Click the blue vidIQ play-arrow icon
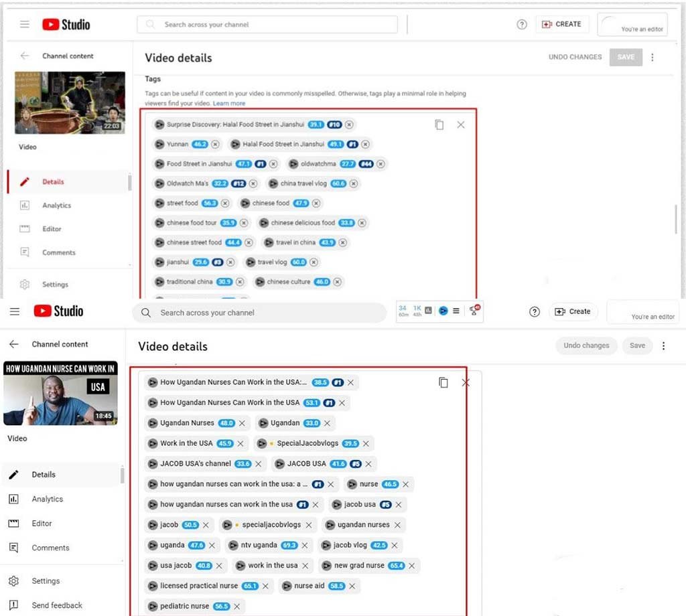 [443, 311]
